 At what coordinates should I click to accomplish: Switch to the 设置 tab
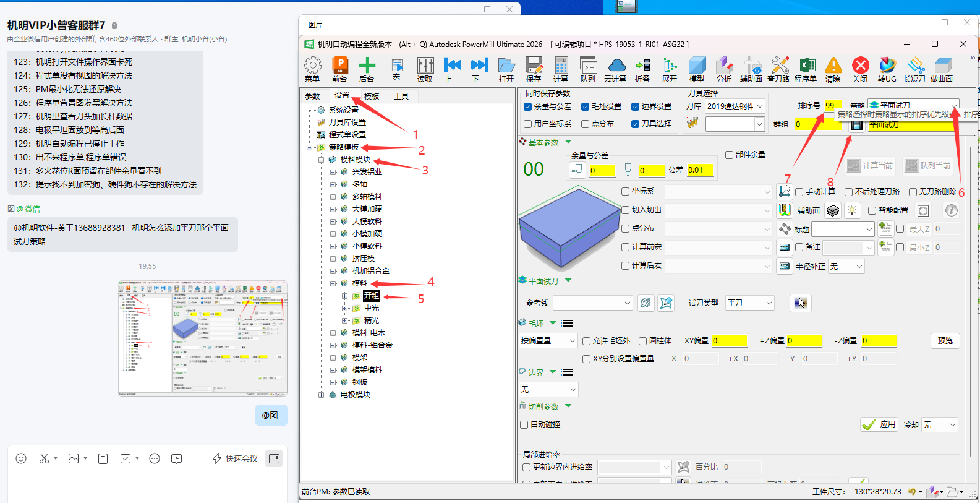coord(342,95)
